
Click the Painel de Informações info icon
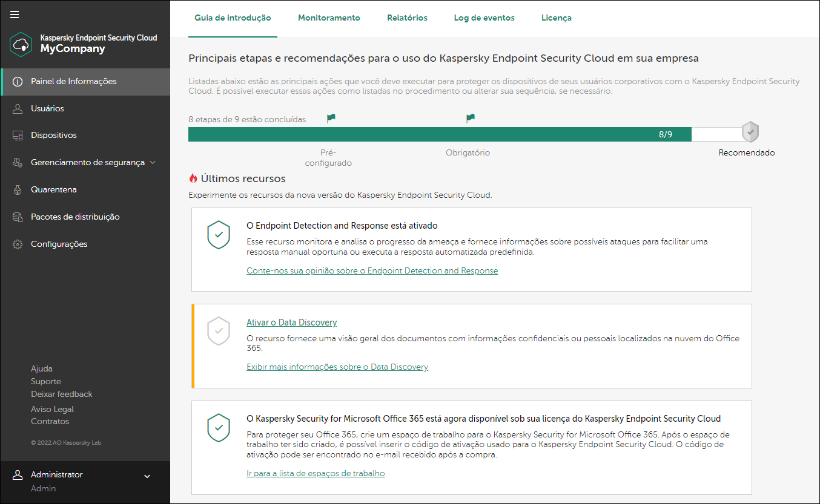point(18,82)
